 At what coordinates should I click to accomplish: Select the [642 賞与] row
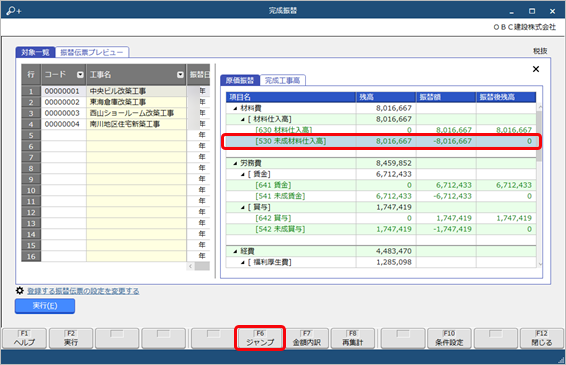click(x=381, y=218)
